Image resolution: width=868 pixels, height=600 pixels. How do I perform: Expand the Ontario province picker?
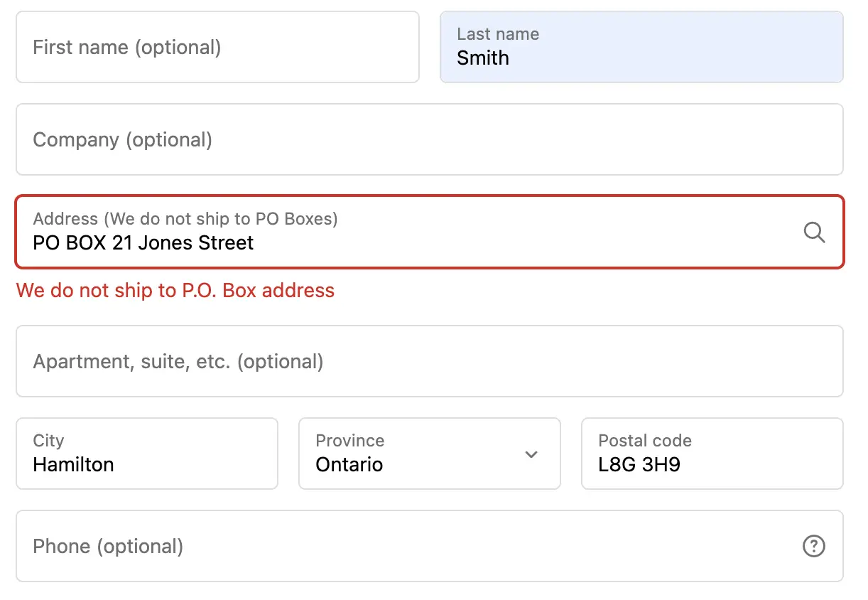[x=429, y=454]
